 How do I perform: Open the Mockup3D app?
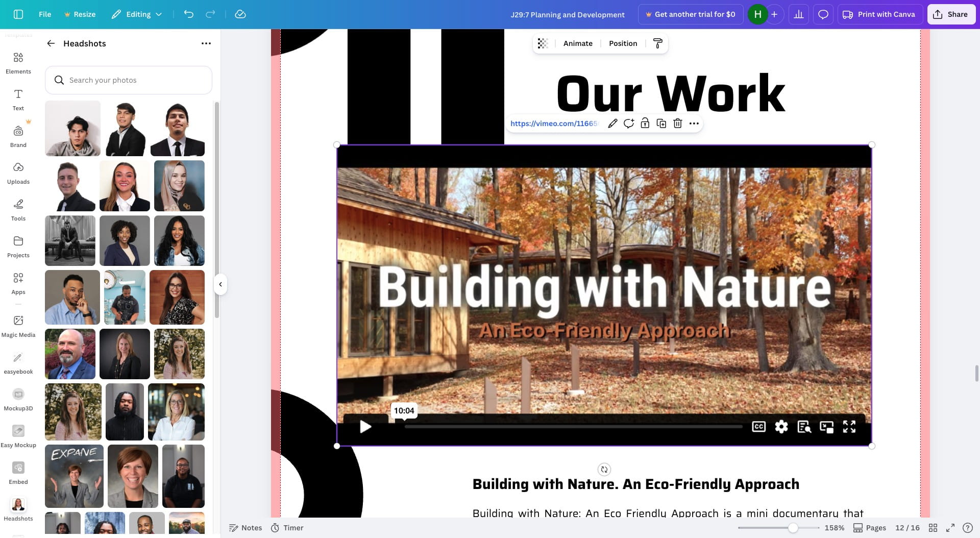click(x=18, y=400)
